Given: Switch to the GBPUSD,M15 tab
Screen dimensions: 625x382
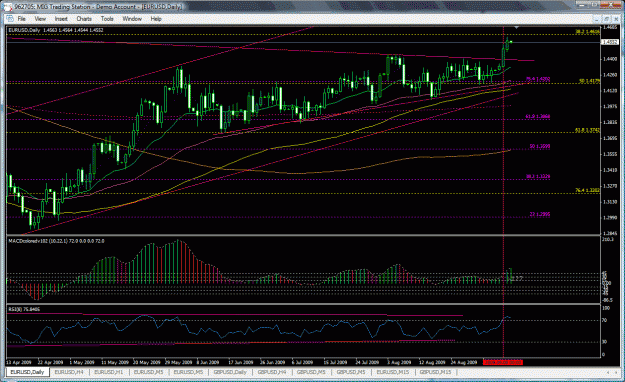Looking at the screenshot, I should pos(435,372).
